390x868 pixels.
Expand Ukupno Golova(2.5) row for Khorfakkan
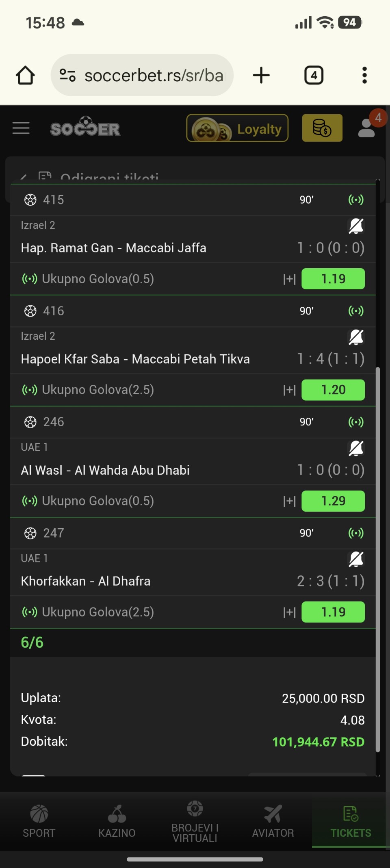click(x=289, y=612)
